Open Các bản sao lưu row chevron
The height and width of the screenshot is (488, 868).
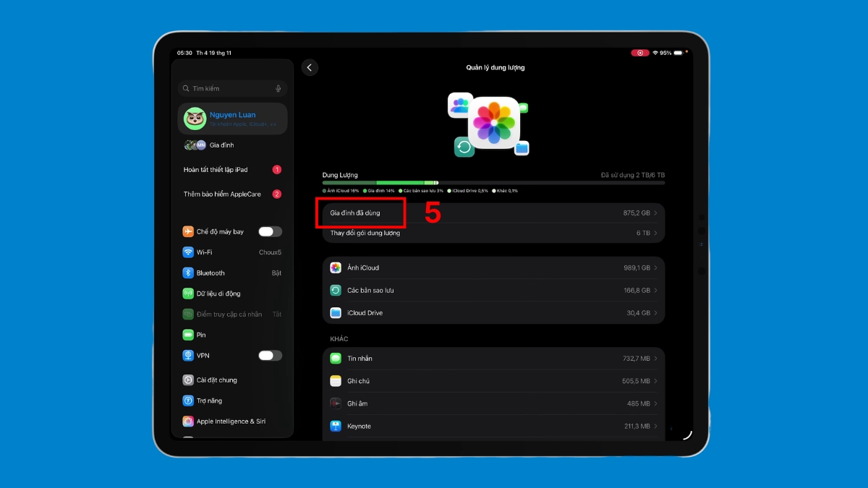(x=655, y=290)
